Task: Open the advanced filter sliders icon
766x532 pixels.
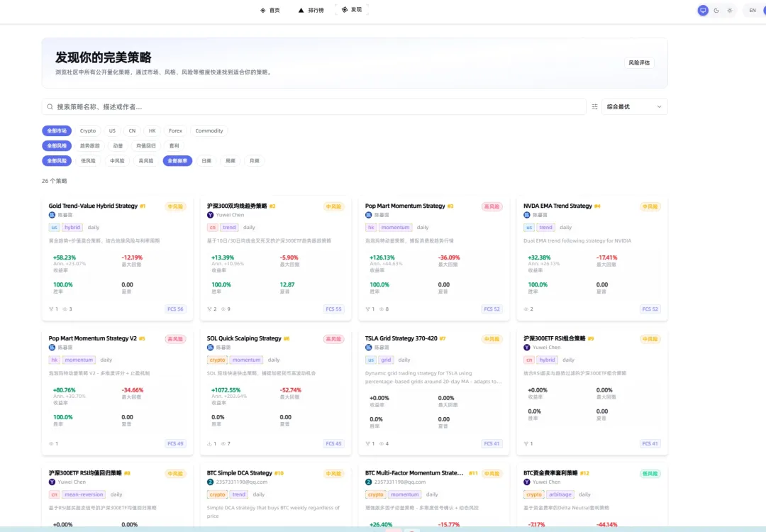Action: [x=594, y=106]
